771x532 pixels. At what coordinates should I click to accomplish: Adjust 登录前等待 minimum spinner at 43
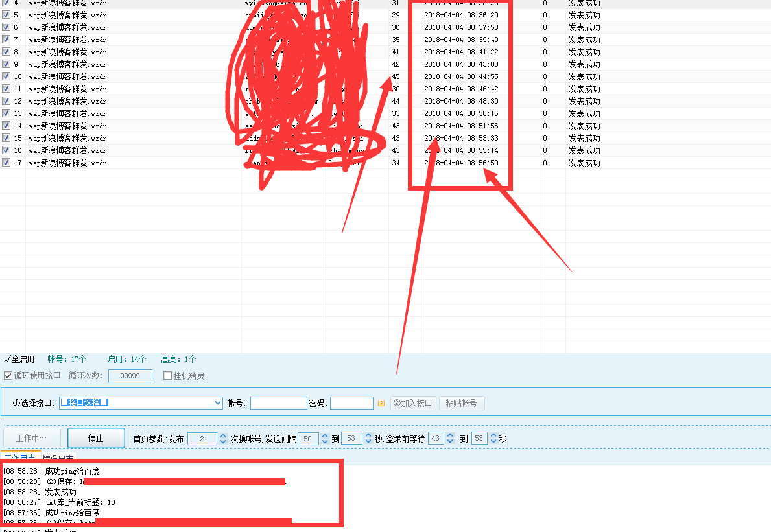click(x=449, y=439)
